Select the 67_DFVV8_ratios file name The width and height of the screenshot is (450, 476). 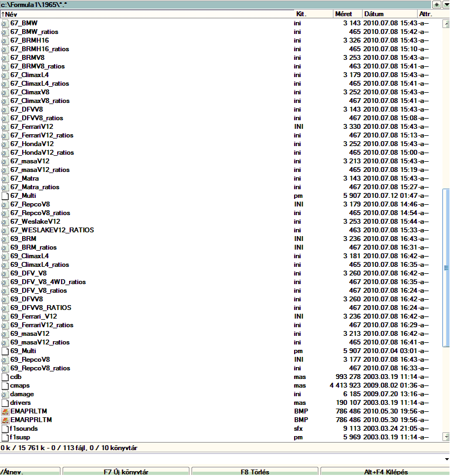37,118
